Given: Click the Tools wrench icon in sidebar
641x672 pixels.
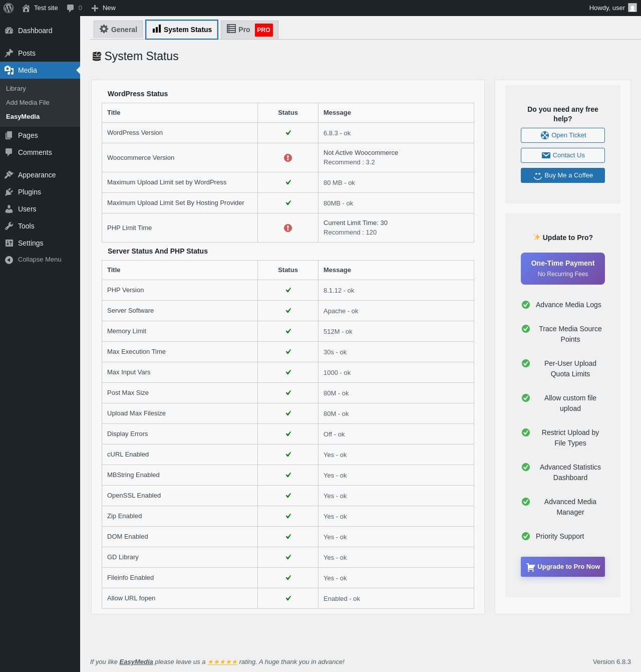Looking at the screenshot, I should click(9, 226).
